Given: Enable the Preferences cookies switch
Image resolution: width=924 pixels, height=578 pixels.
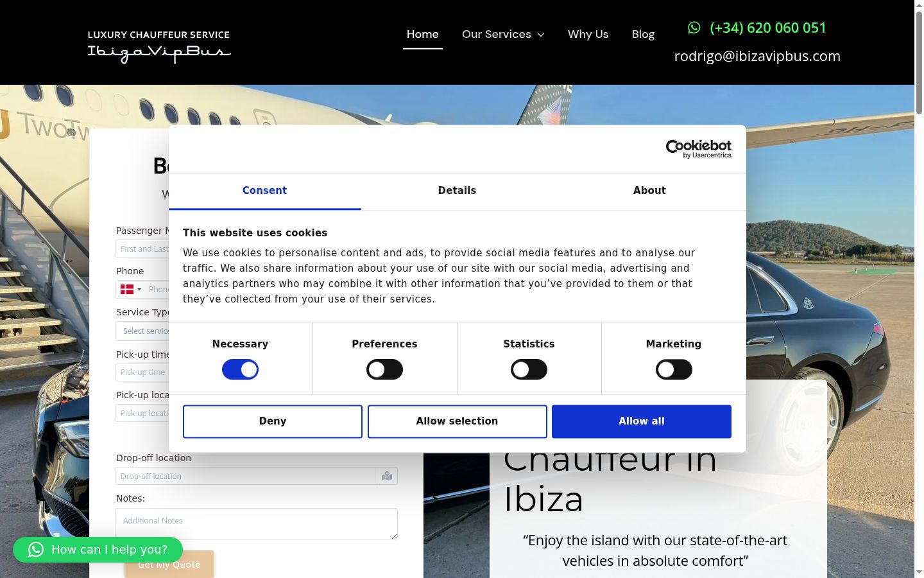Looking at the screenshot, I should [x=384, y=370].
